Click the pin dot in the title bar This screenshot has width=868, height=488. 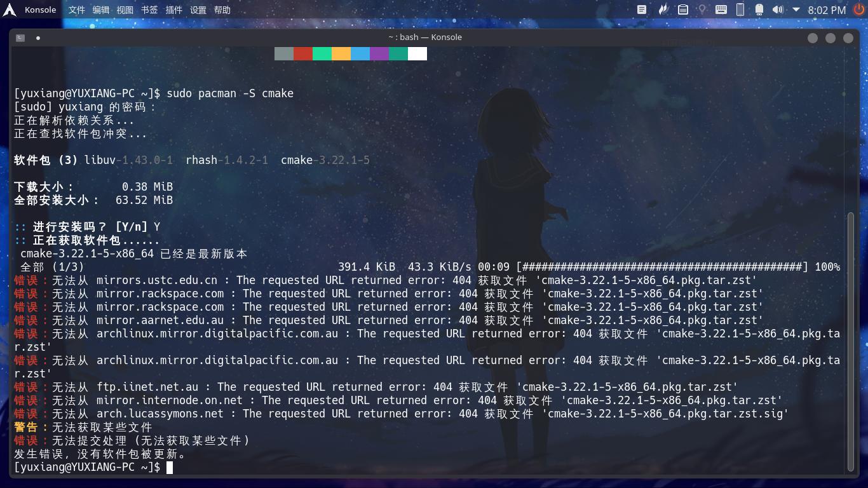[x=38, y=37]
